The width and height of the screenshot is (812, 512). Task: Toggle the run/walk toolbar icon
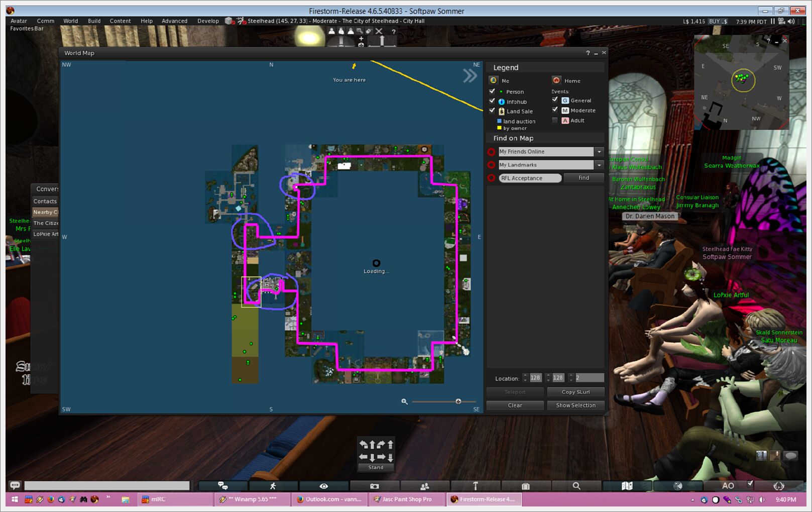click(x=273, y=486)
